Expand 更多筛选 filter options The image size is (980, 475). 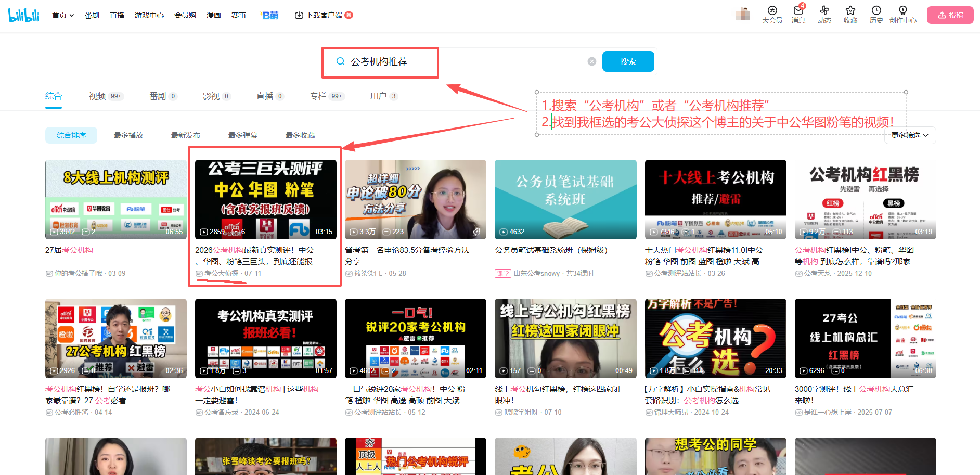click(910, 135)
